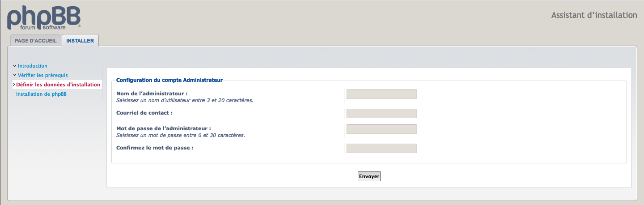The image size is (644, 205).
Task: Focus the Nom de l'administrateur input field
Action: click(381, 94)
